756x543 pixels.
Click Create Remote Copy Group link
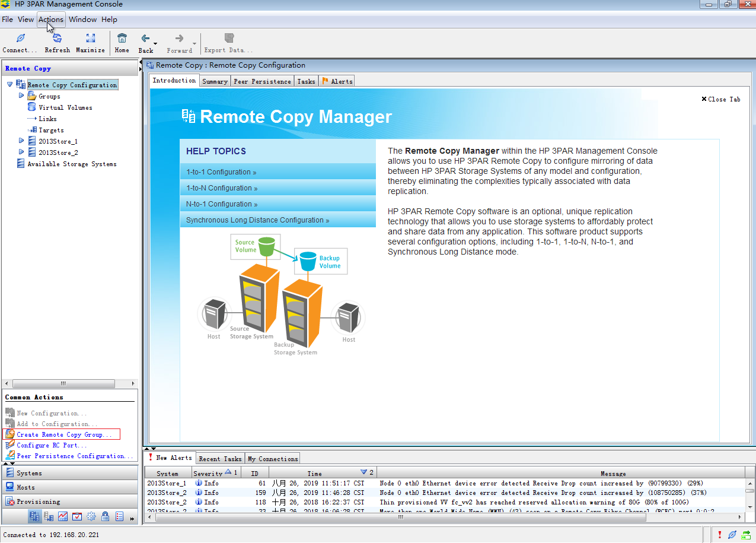coord(64,434)
